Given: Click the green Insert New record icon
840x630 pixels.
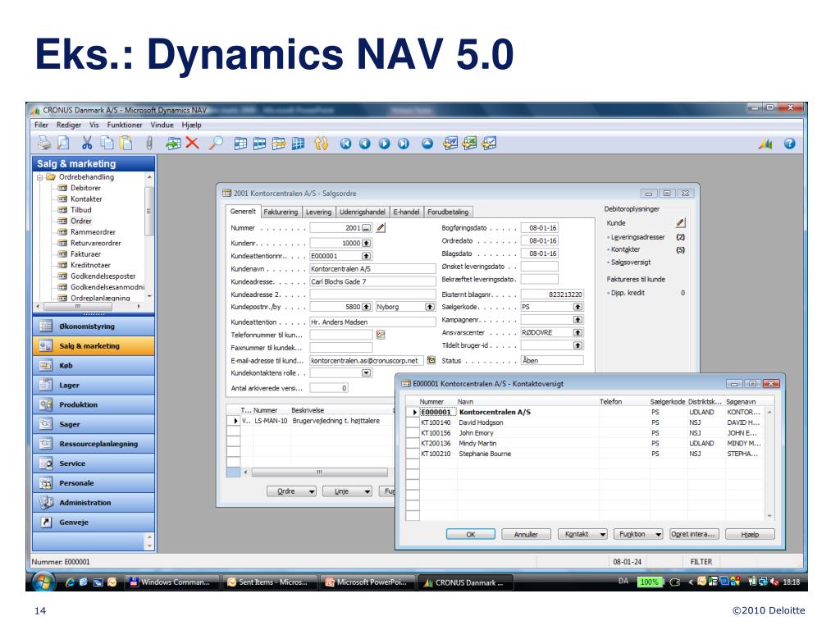Looking at the screenshot, I should click(x=173, y=143).
